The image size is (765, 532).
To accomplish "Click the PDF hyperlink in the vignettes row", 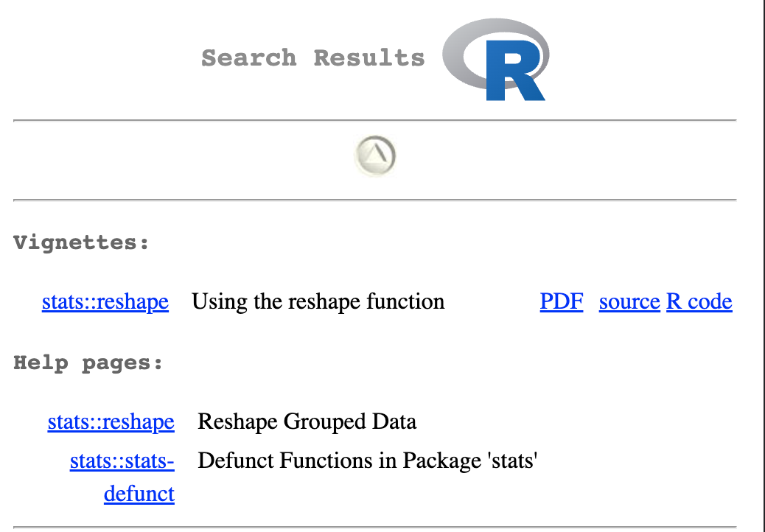I will [x=562, y=301].
